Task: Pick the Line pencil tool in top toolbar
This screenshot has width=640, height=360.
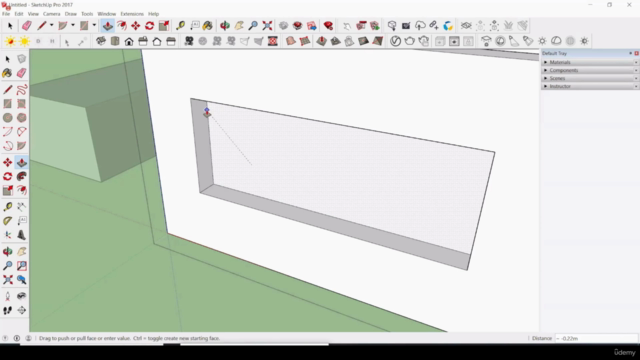Action: pos(41,26)
